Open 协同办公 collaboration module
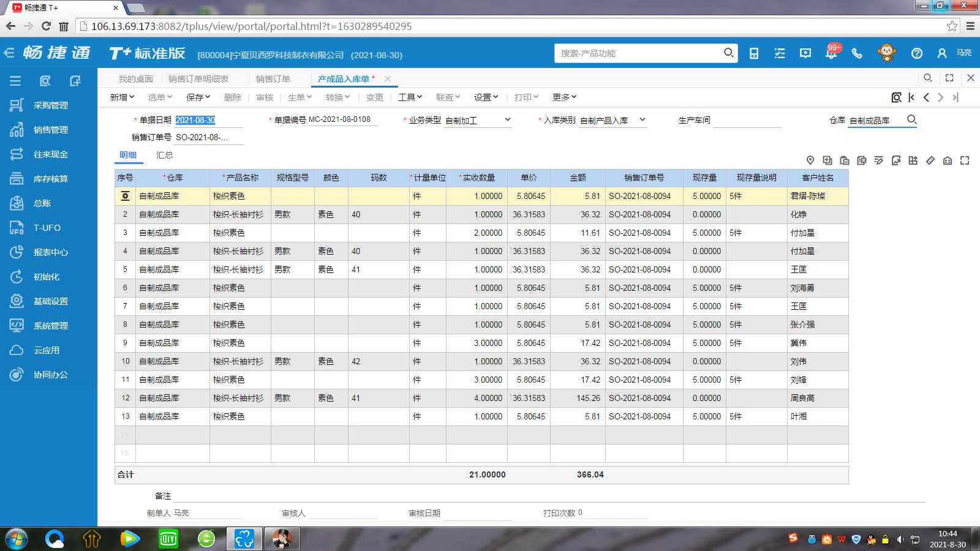The width and height of the screenshot is (980, 551). tap(50, 375)
